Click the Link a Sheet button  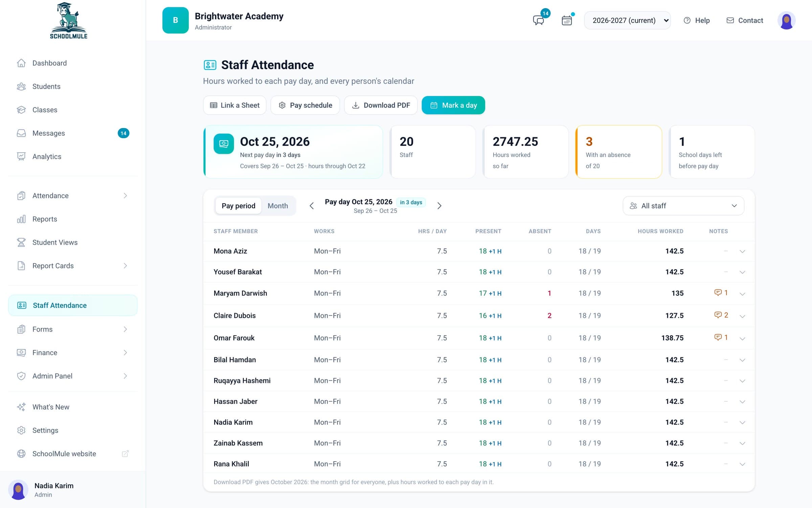tap(234, 105)
